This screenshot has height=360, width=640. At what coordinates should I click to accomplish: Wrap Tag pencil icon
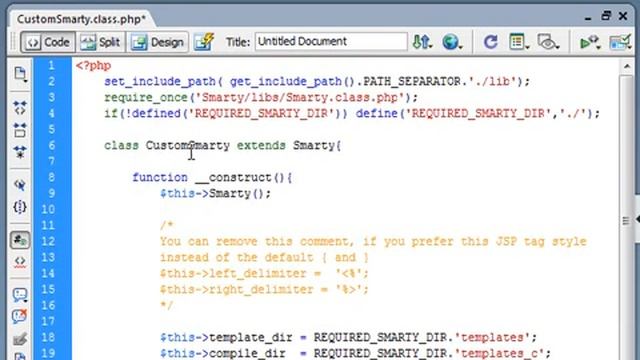pos(20,339)
